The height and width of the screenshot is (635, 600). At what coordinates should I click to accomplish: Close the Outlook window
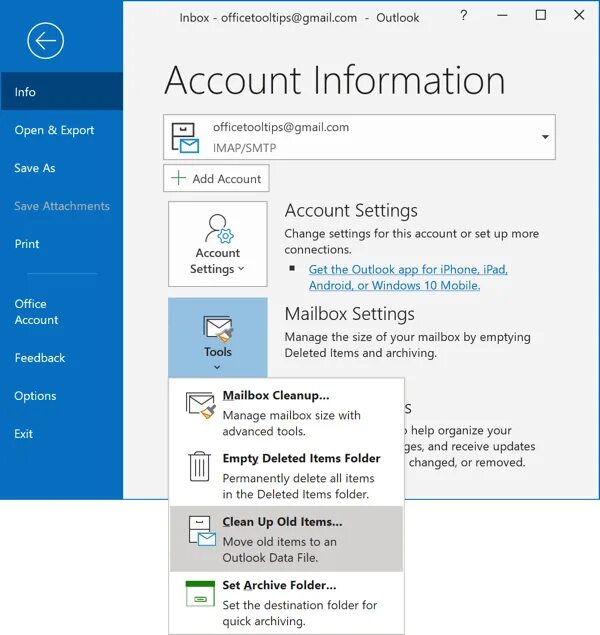pyautogui.click(x=579, y=15)
